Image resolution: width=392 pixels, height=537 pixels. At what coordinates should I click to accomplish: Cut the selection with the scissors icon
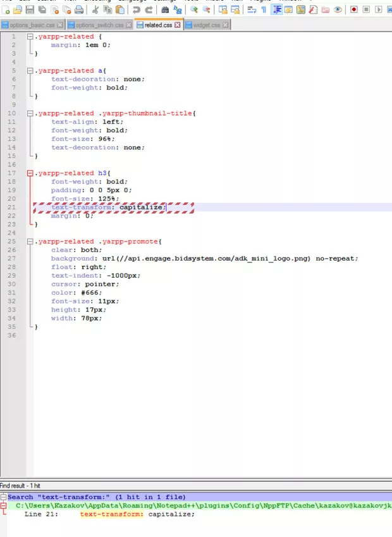[95, 9]
